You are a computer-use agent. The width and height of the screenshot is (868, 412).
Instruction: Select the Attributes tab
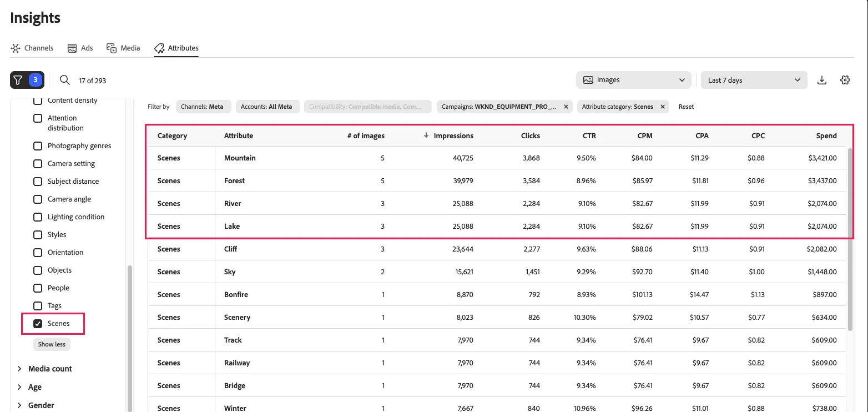tap(176, 48)
